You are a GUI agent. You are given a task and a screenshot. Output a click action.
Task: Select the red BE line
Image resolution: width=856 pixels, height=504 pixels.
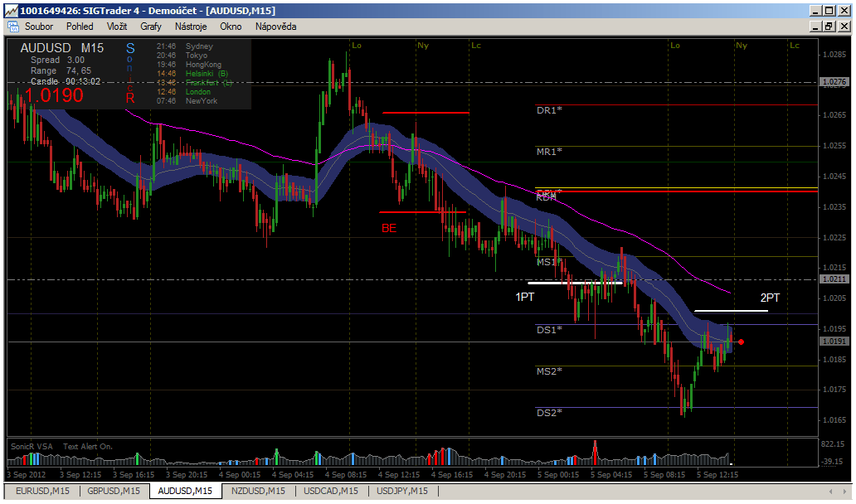pos(422,212)
